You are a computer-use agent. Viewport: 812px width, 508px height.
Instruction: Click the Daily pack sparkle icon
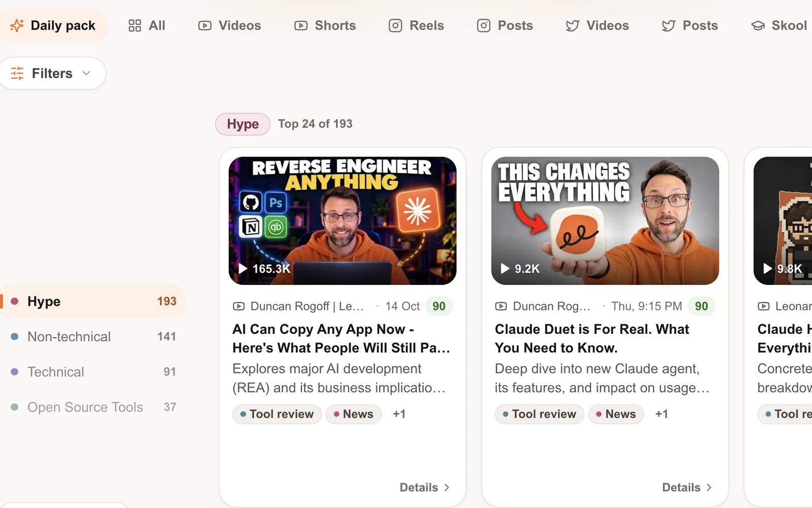coord(17,25)
